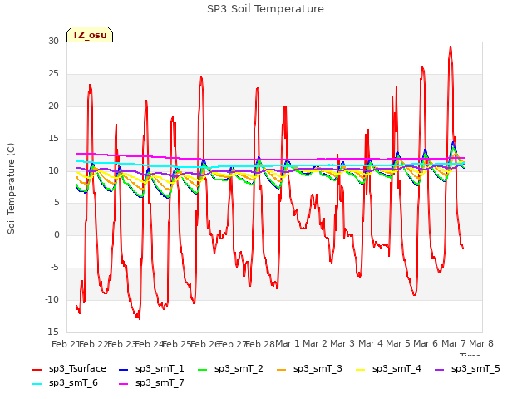Click the highest red surface peak on Mar 7
This screenshot has width=532, height=399.
point(451,47)
